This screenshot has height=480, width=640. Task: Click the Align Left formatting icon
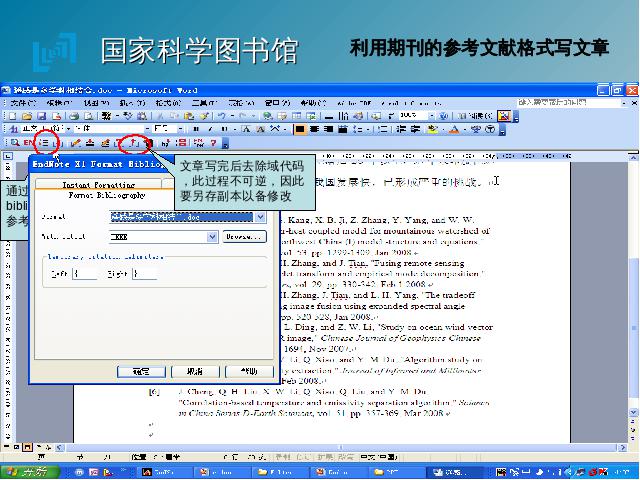click(x=300, y=130)
